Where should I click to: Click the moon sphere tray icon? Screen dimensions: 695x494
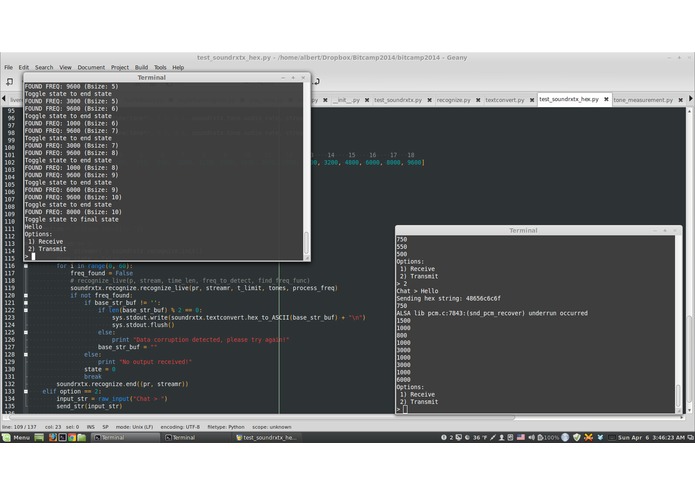(565, 437)
